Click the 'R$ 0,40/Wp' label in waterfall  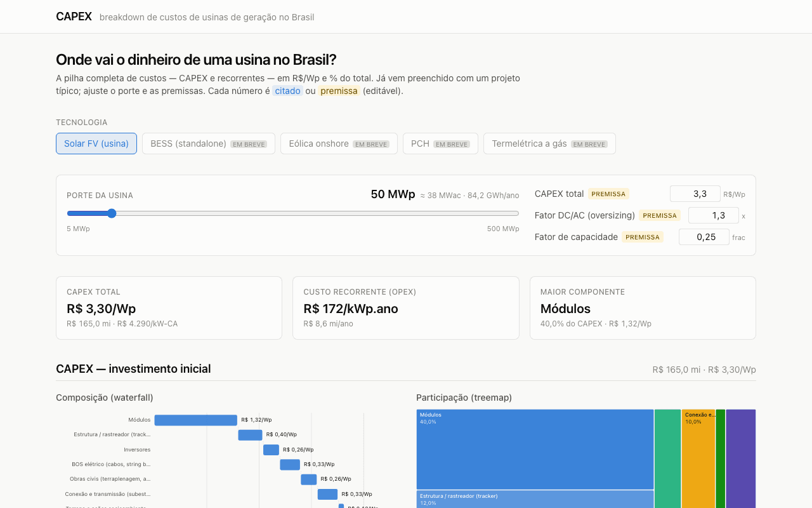(x=282, y=435)
